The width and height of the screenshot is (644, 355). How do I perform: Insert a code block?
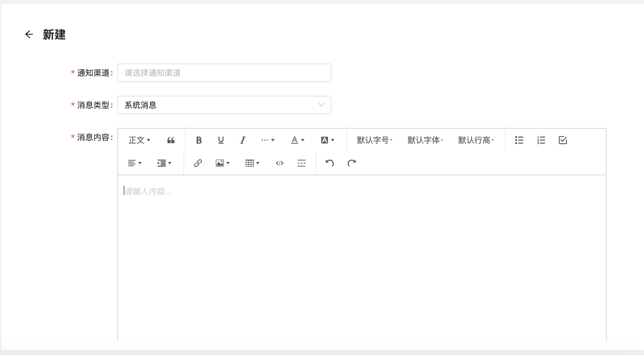(280, 163)
